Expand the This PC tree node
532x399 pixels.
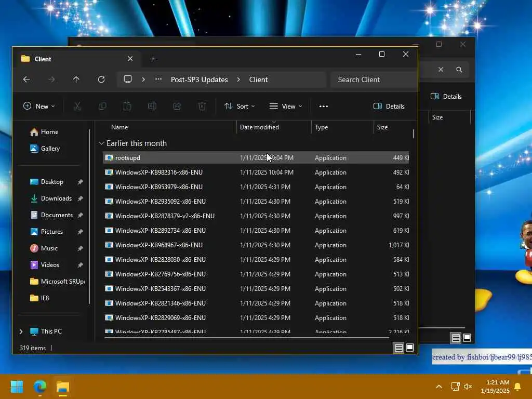[21, 331]
